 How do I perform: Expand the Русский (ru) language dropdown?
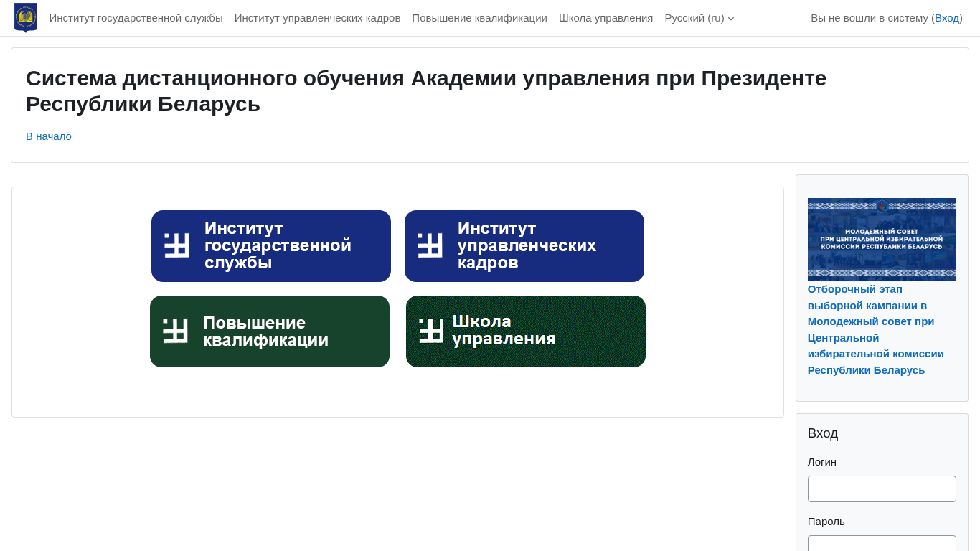[x=699, y=18]
